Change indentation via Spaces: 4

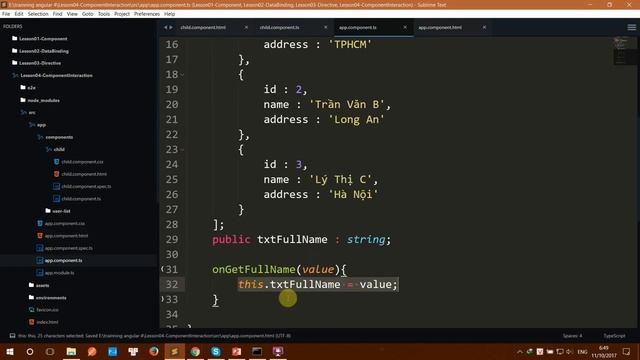tap(572, 336)
